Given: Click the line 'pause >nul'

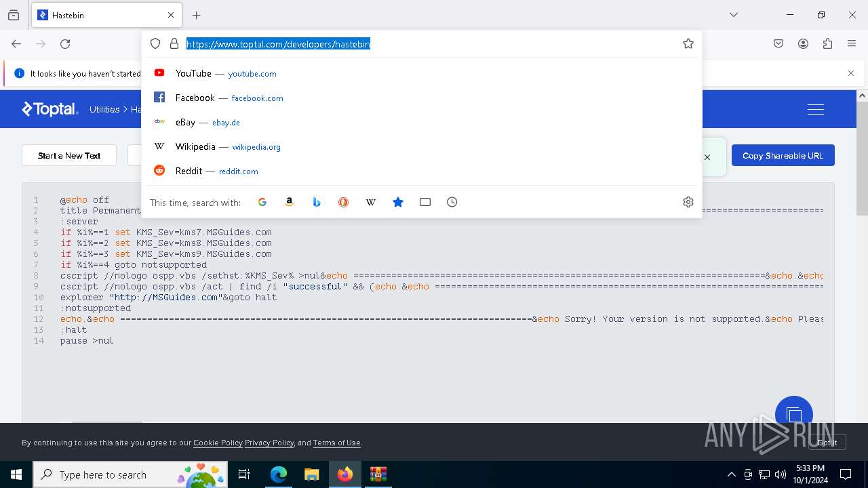Looking at the screenshot, I should (x=87, y=341).
